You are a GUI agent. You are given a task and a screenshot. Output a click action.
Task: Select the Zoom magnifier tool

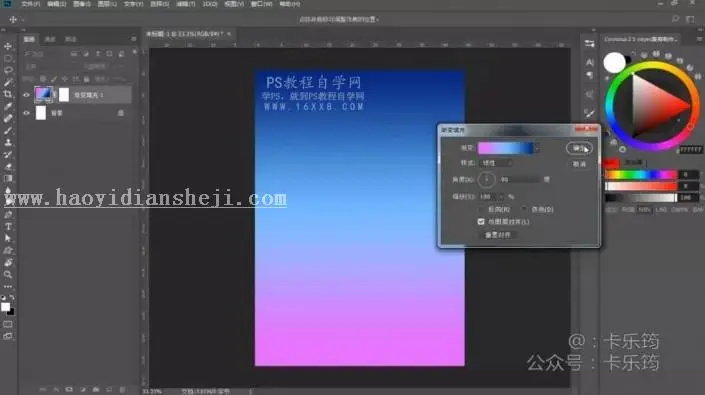point(8,274)
